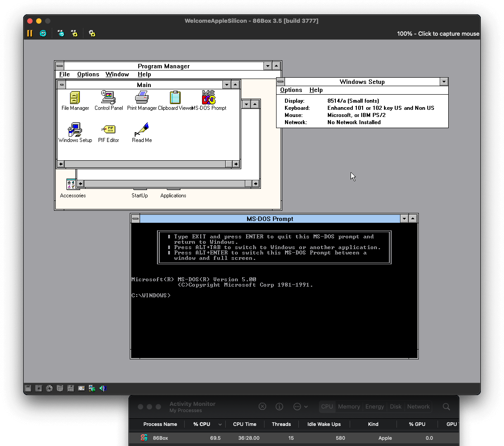Viewport: 504px width, 446px height.
Task: Open the ellipsis more-options dropdown in Activity Monitor
Action: point(301,406)
